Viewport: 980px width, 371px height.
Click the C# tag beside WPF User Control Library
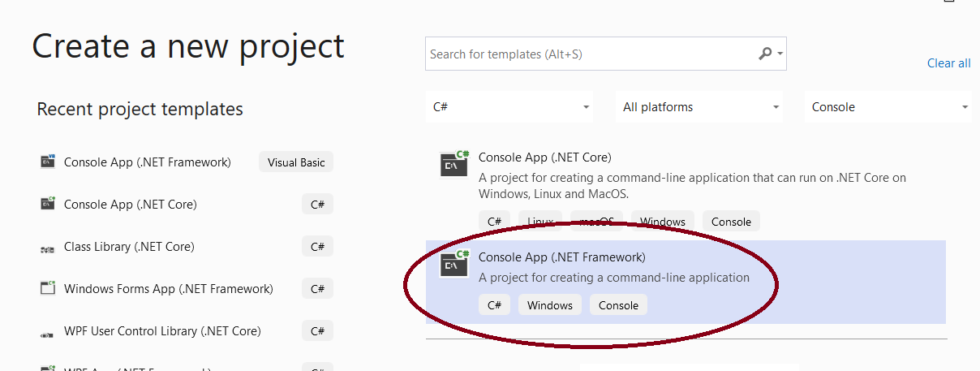[x=318, y=331]
